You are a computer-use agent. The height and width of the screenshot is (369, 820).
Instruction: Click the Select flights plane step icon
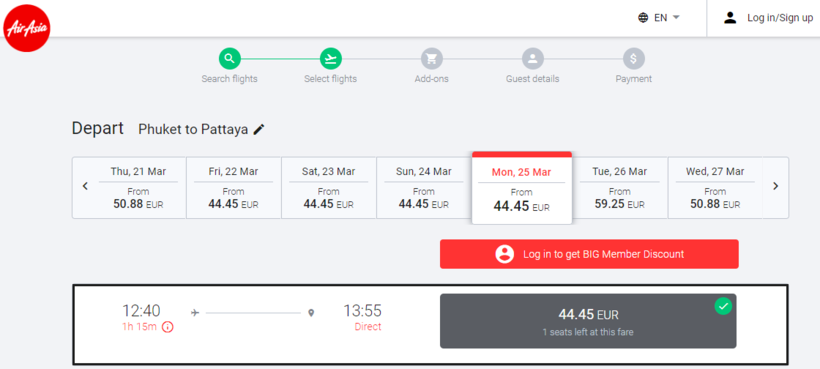331,59
